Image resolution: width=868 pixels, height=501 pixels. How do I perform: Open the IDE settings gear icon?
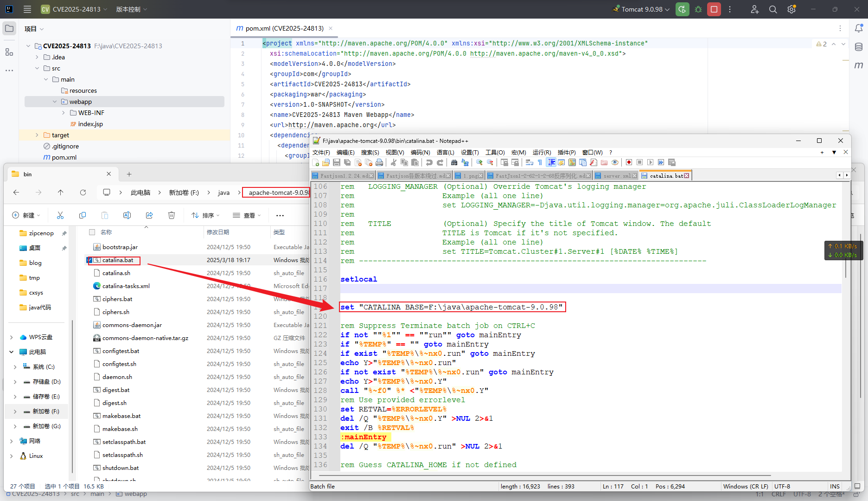click(791, 9)
